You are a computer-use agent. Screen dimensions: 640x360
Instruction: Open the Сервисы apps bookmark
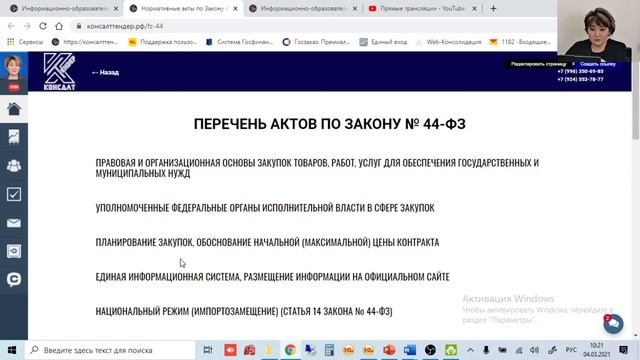(25, 42)
